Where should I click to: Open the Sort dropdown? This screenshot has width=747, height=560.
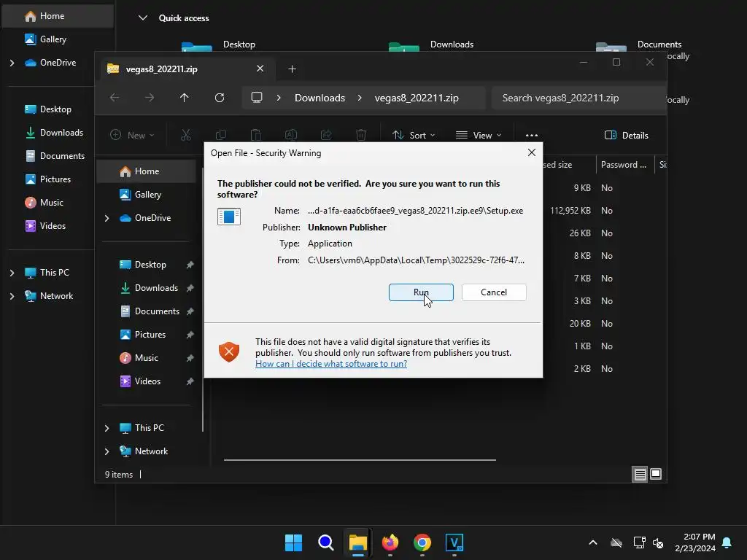(x=414, y=135)
